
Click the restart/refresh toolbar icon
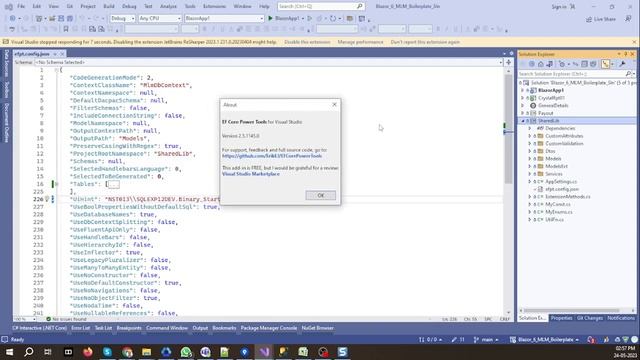[333, 18]
